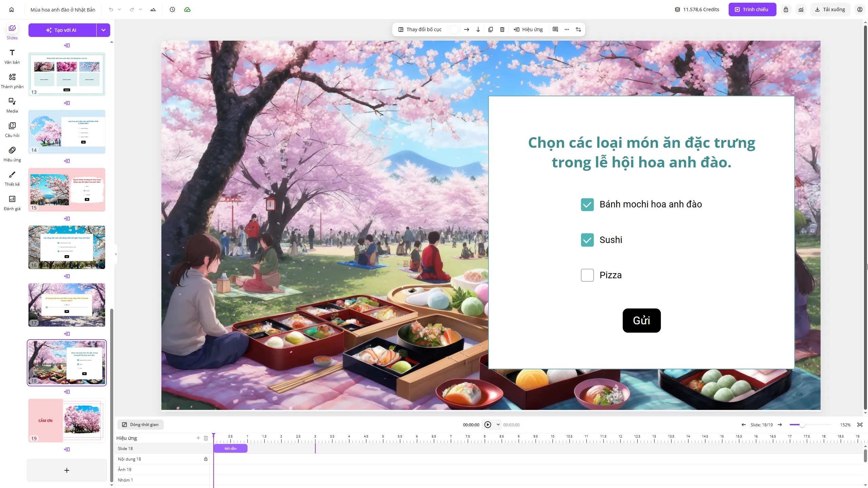Delete the selection with trash icon
Screen dimensions: 868x488
tap(502, 29)
